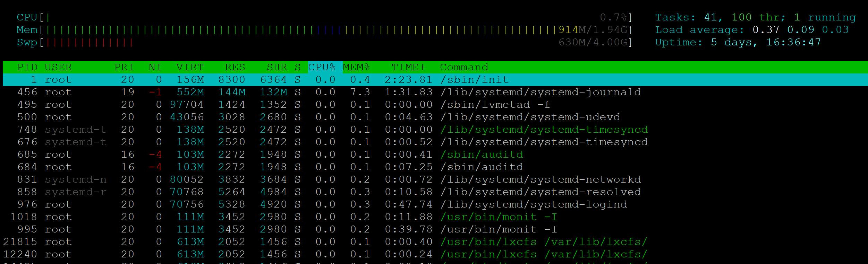Click the 630M/4.00G swap readout

pos(593,42)
